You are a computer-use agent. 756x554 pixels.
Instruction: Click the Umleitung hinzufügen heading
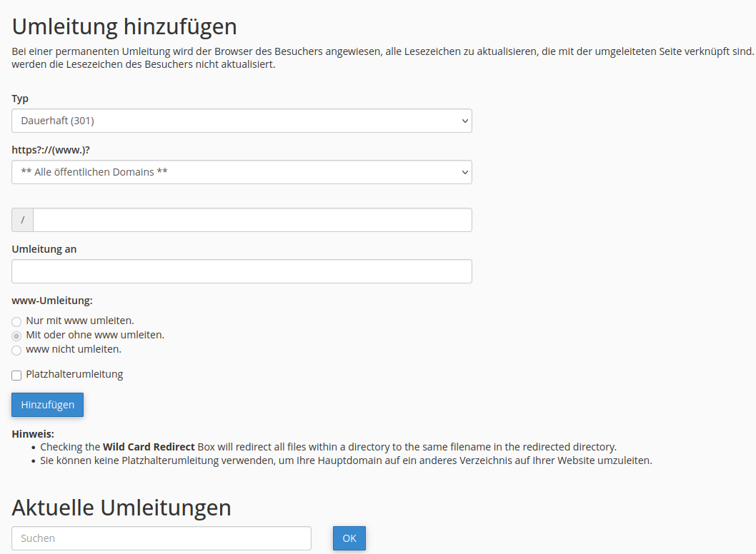click(124, 26)
